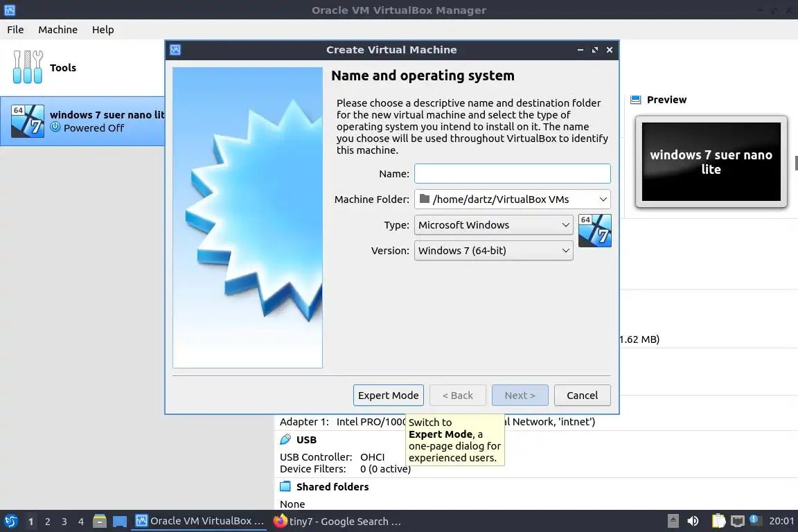Click the VM preview thumbnail
The height and width of the screenshot is (532, 798).
coord(711,162)
